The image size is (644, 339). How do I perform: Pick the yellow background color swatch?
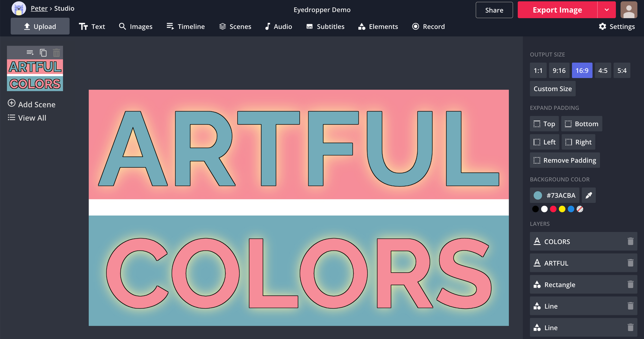pos(562,209)
